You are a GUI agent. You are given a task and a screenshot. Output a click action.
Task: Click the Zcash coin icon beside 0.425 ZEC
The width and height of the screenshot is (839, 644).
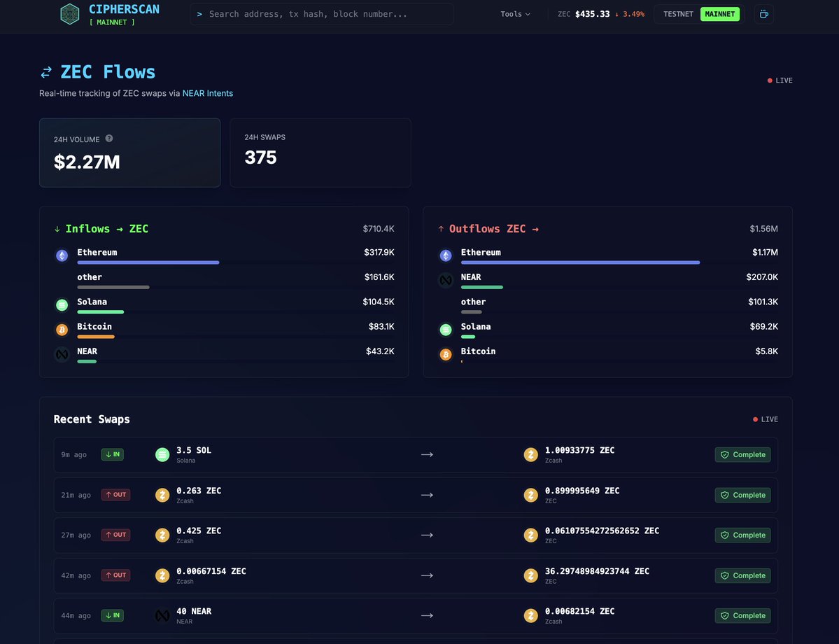pyautogui.click(x=162, y=535)
